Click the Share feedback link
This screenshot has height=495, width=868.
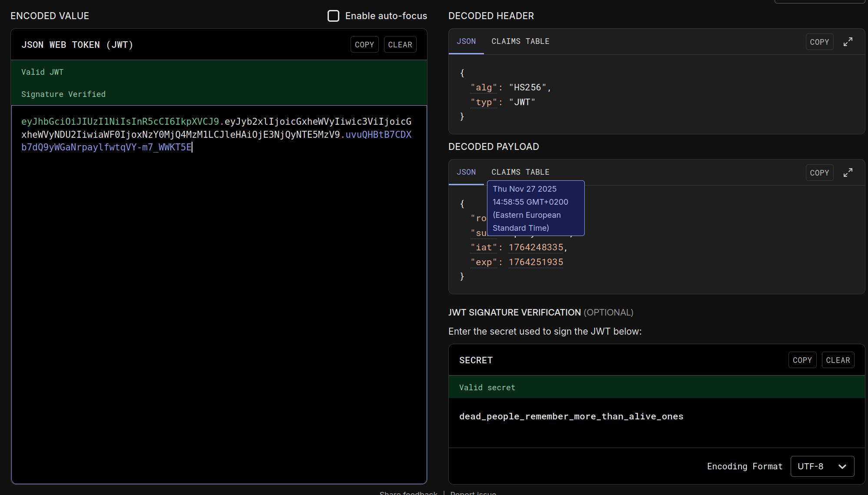408,492
